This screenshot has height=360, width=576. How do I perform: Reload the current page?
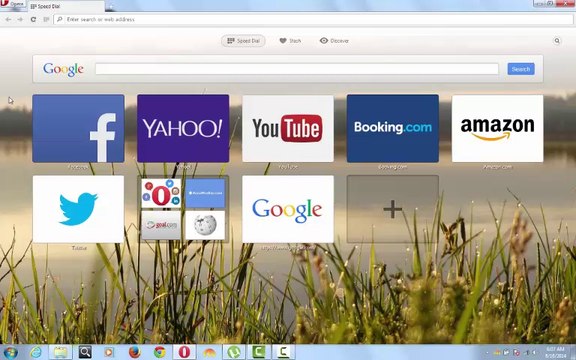point(33,19)
